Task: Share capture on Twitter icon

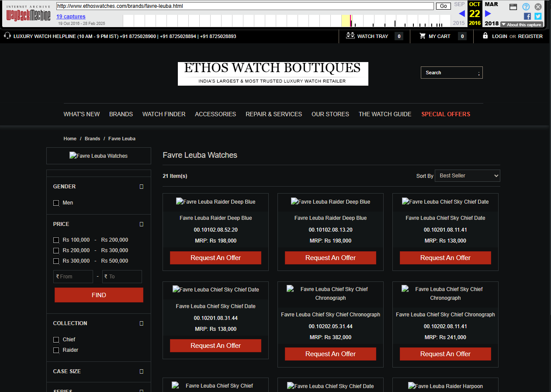Action: click(538, 16)
